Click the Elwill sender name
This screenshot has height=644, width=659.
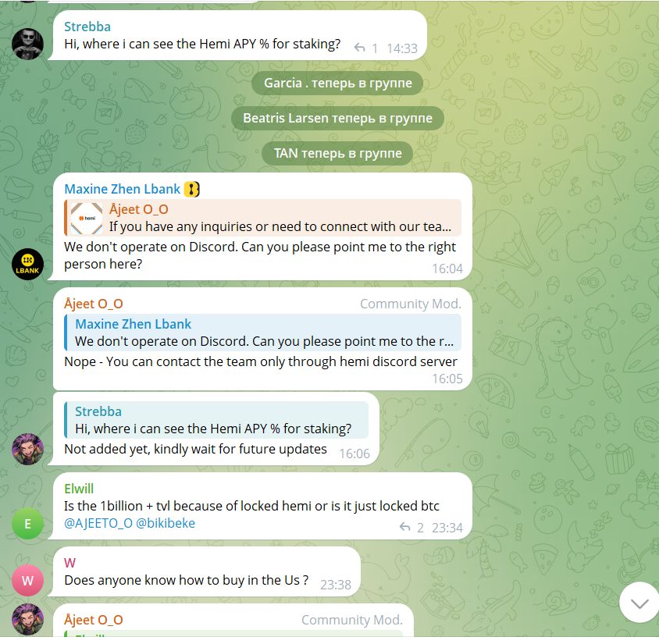pos(79,489)
